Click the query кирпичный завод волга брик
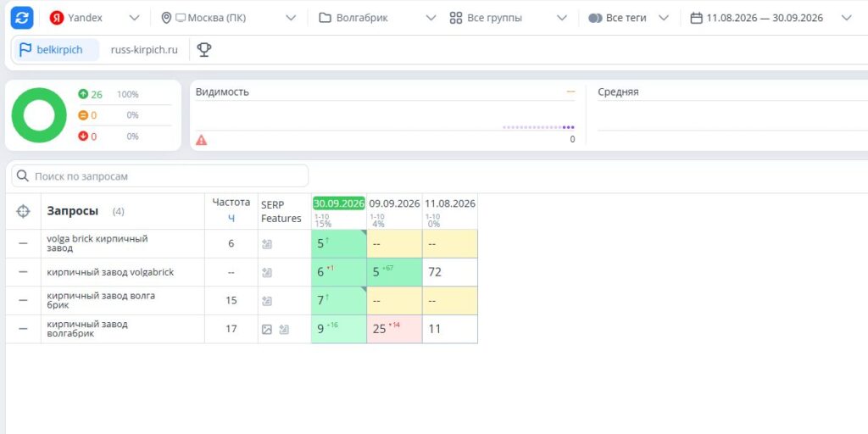Viewport: 868px width, 434px height. (x=101, y=300)
